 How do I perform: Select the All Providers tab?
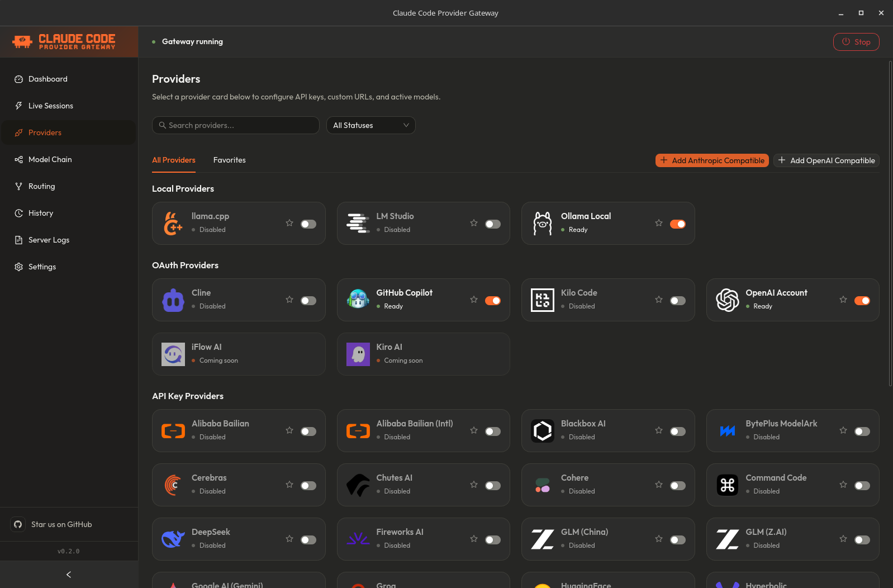click(174, 160)
